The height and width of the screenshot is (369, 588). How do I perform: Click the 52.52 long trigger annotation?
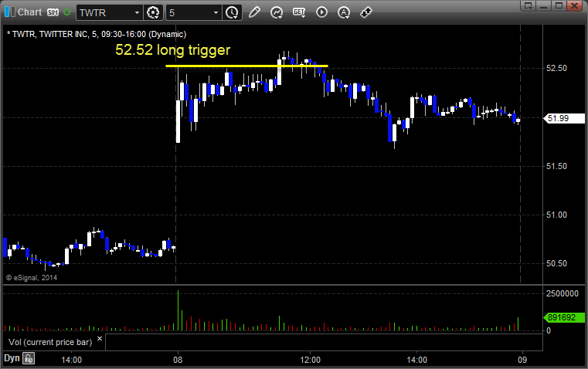click(x=173, y=50)
